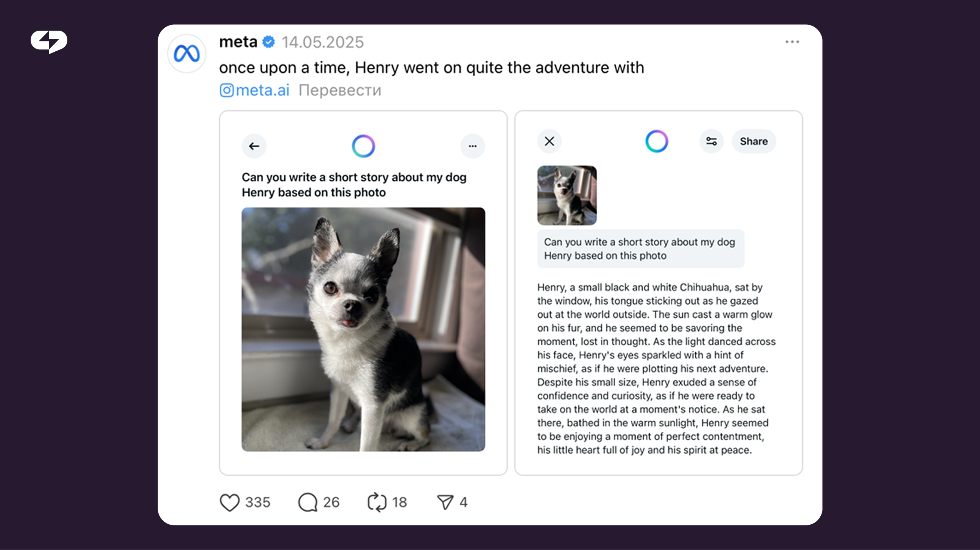Image resolution: width=980 pixels, height=550 pixels.
Task: Open the @meta.ai mention link
Action: pyautogui.click(x=255, y=90)
